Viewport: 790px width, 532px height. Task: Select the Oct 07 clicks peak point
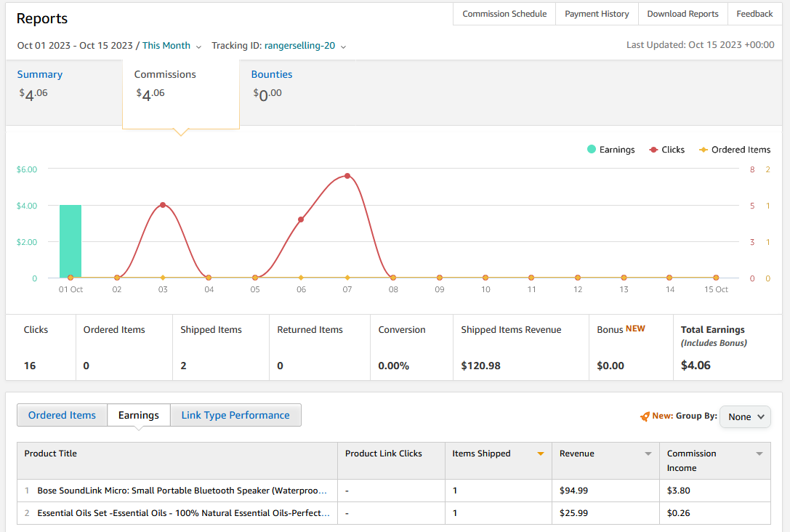pyautogui.click(x=347, y=176)
